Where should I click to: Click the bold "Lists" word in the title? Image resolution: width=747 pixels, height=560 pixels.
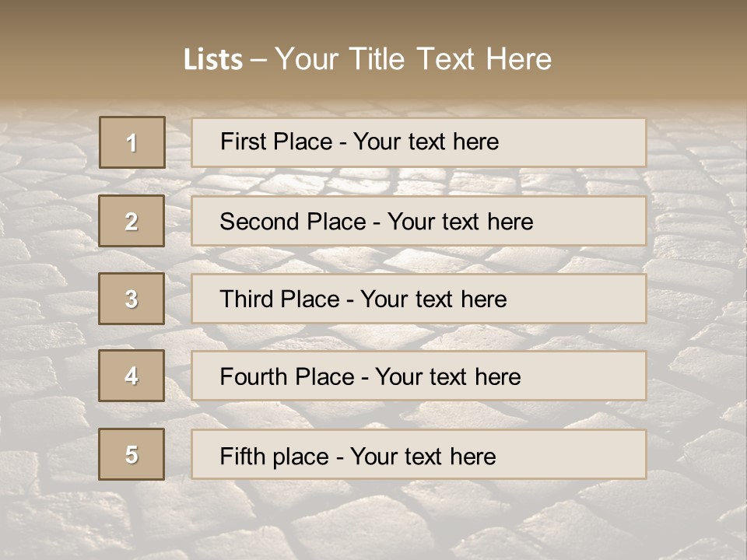pos(212,60)
